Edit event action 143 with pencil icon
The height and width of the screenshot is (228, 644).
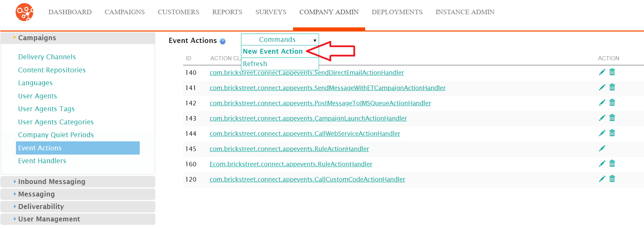coord(602,118)
